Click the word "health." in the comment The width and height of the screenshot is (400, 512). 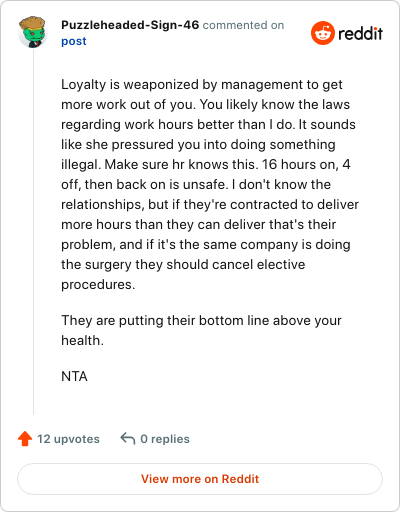pyautogui.click(x=82, y=341)
